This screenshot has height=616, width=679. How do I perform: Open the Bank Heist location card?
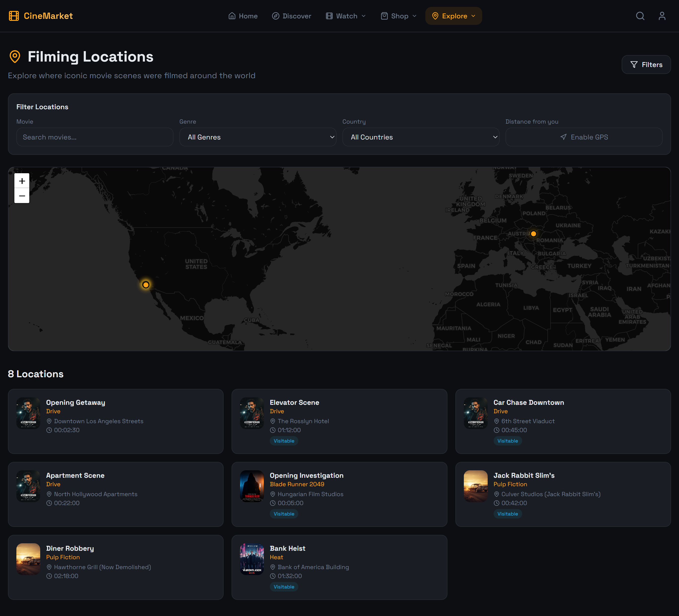click(x=339, y=567)
